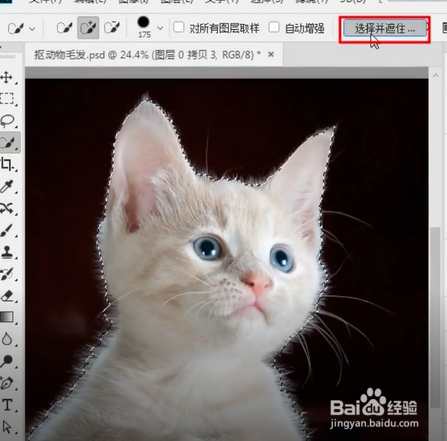447x441 pixels.
Task: Open the brush size 175 picker dropdown
Action: point(160,28)
